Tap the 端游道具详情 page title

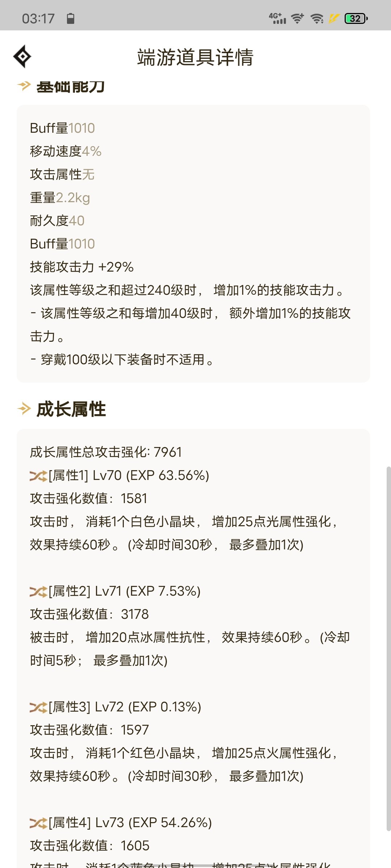(195, 57)
